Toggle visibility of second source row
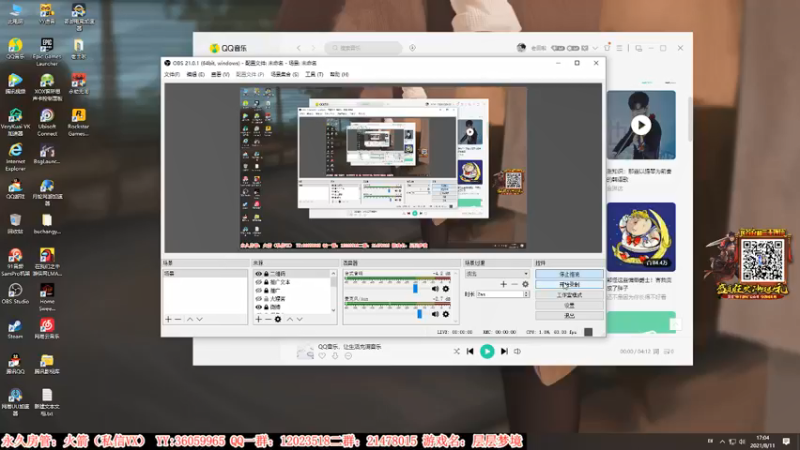The height and width of the screenshot is (450, 800). pos(258,282)
